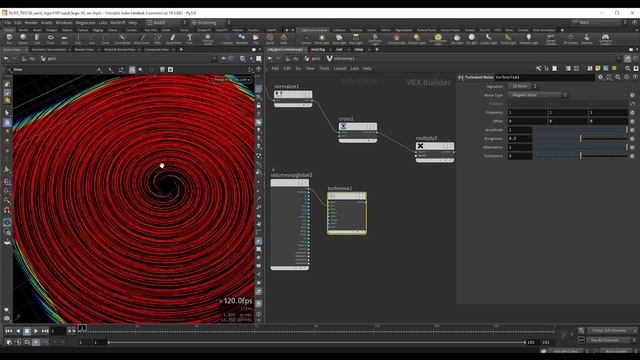Viewport: 640px width, 360px height.
Task: Click the View label in viewport toolbar
Action: [18, 69]
